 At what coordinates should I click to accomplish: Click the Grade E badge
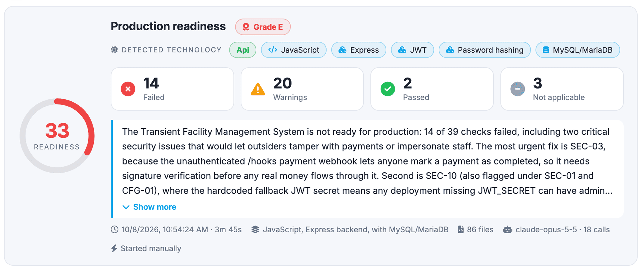click(x=263, y=27)
